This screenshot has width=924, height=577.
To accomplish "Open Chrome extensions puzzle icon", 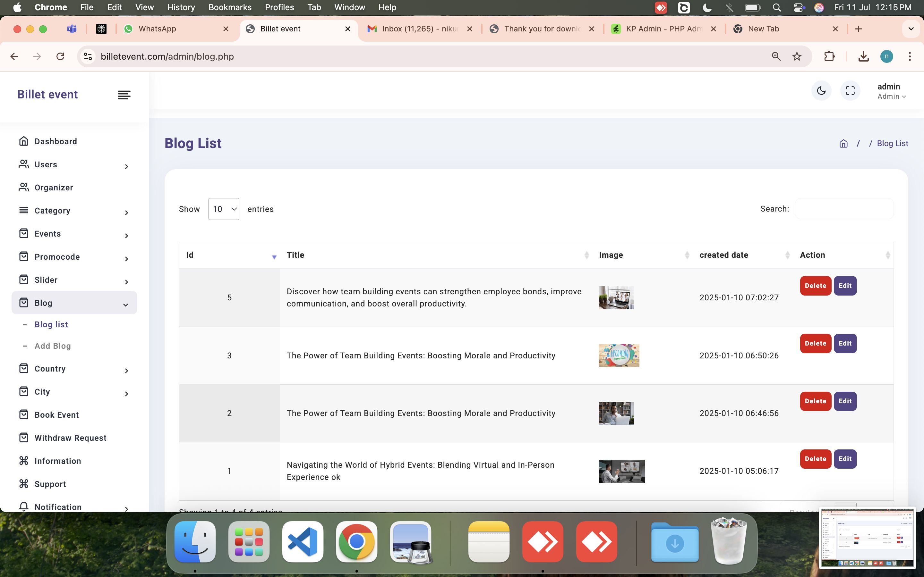I will point(829,56).
